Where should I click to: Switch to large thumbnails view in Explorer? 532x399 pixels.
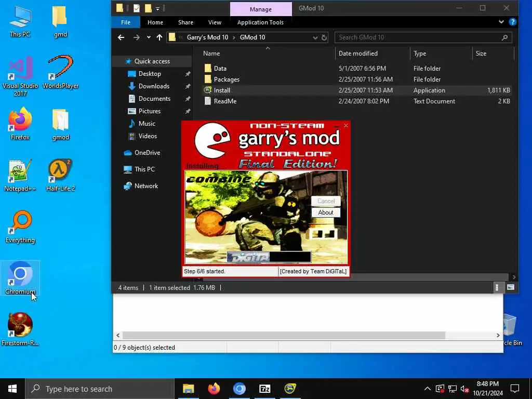point(511,287)
